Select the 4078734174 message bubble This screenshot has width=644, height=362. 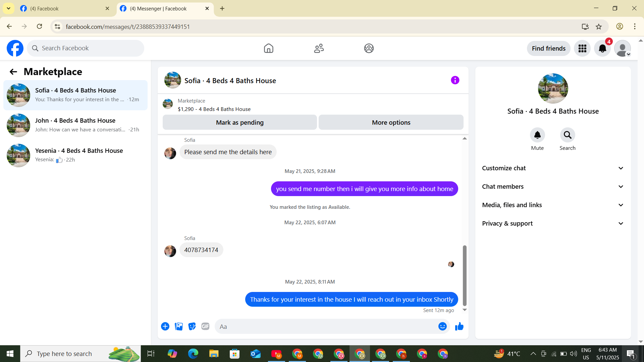[201, 250]
